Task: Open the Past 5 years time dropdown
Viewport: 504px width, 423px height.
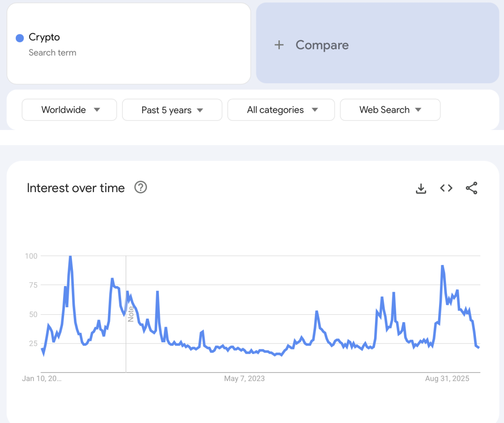Action: tap(172, 110)
